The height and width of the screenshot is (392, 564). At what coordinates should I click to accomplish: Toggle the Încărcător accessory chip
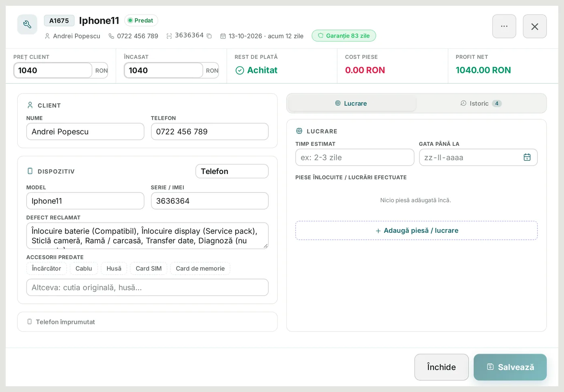point(46,268)
